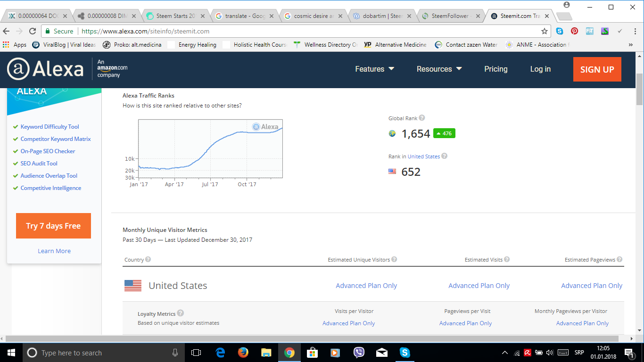Open On-Page SEO Checker link
Screen dimensions: 644x362
click(48, 151)
